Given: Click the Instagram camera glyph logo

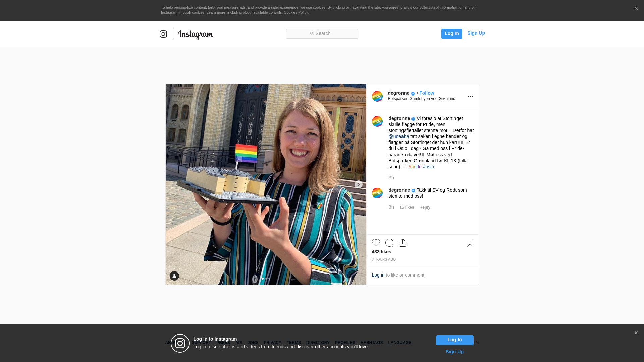Looking at the screenshot, I should click(x=163, y=34).
